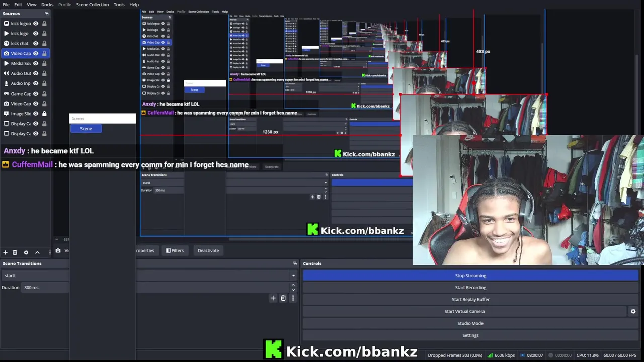
Task: Open the Docks menu
Action: [x=47, y=5]
